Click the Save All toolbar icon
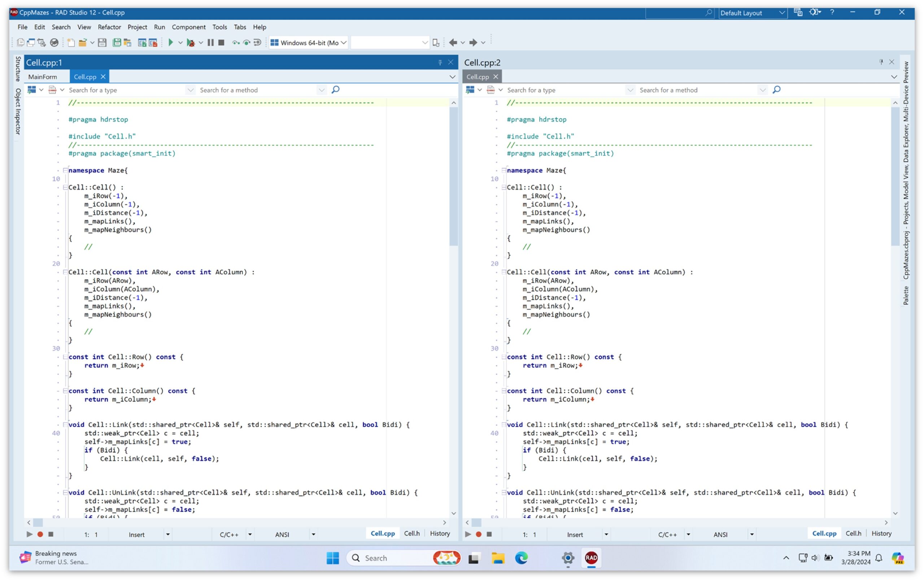The height and width of the screenshot is (581, 924). (117, 43)
